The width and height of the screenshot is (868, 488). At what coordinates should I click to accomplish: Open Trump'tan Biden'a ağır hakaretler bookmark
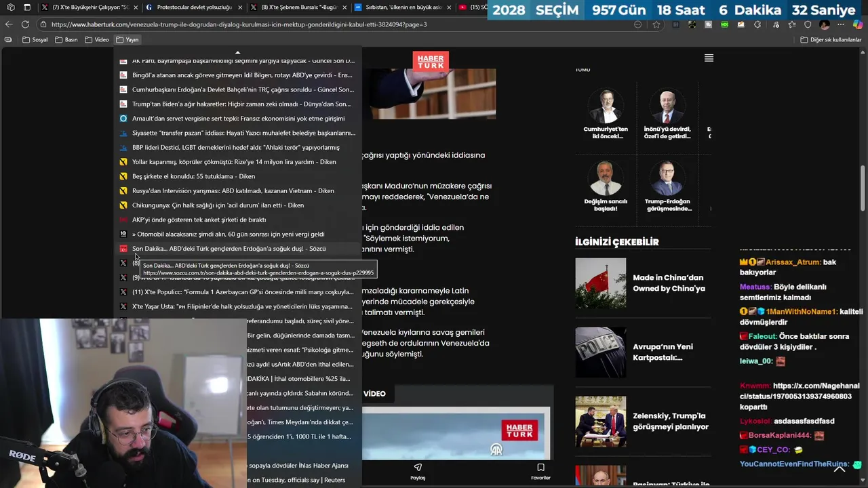tap(237, 104)
